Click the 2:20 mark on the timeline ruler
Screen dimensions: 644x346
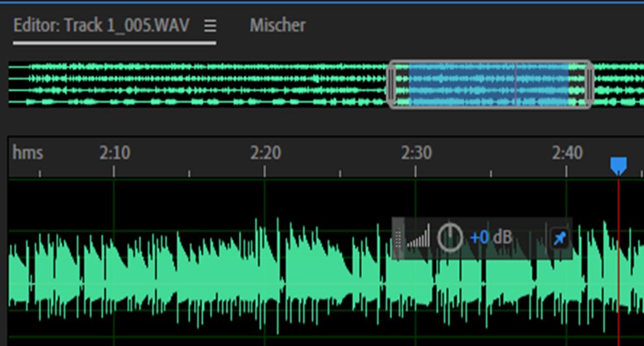(265, 153)
